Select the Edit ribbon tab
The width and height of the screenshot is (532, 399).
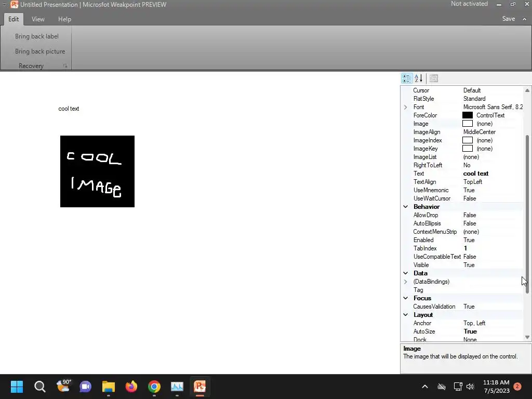coord(14,19)
